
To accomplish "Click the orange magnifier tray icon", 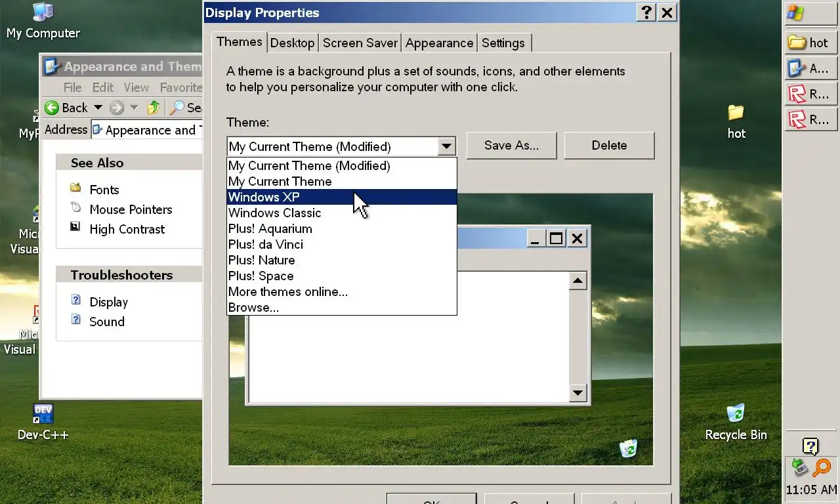I will coord(822,467).
